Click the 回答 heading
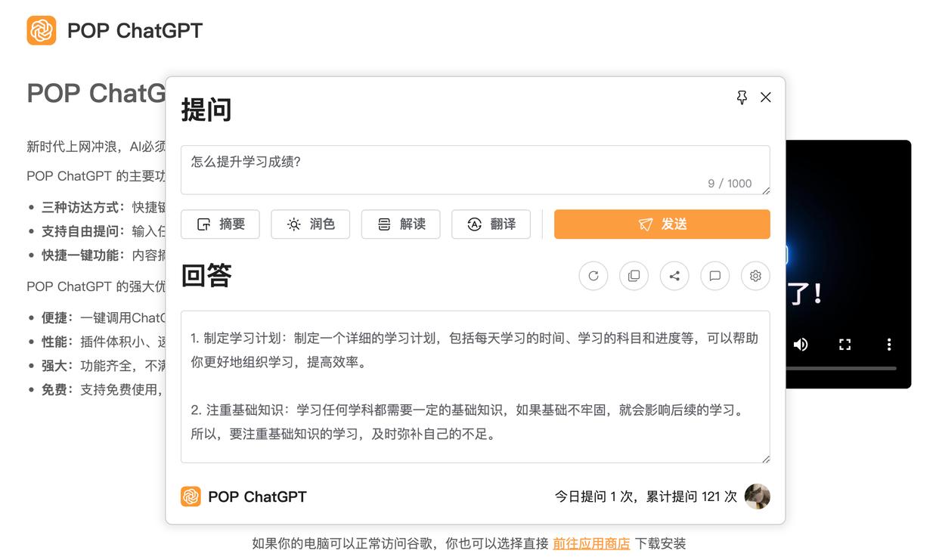939x560 pixels. (206, 276)
